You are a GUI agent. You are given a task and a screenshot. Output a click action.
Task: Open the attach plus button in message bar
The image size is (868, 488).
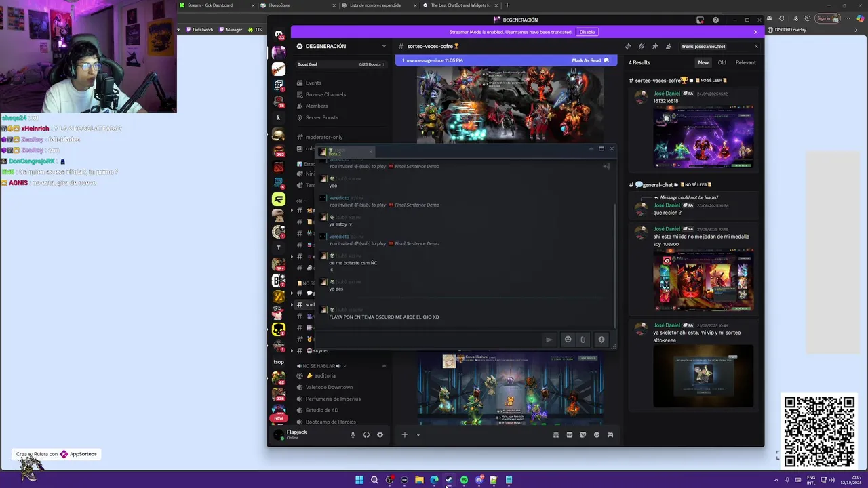click(404, 434)
